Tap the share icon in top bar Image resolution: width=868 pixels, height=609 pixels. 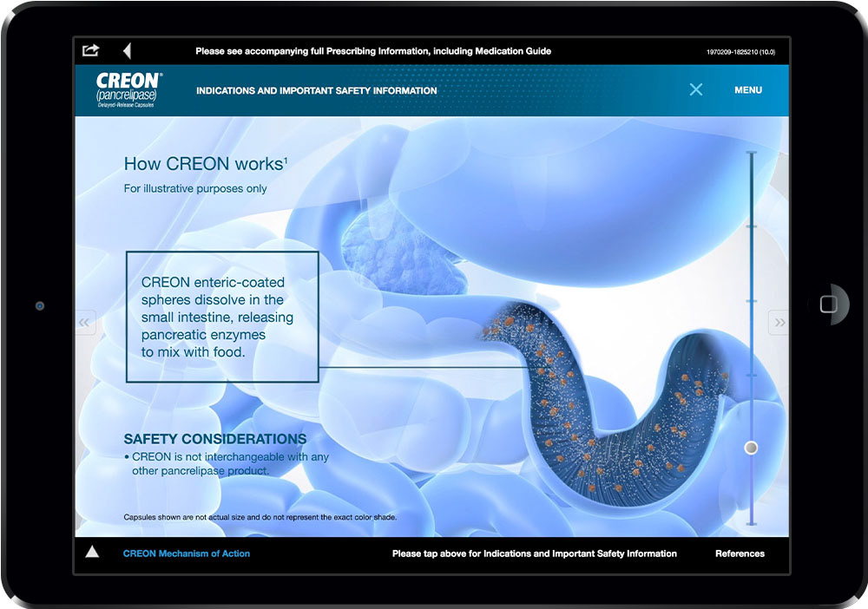click(91, 50)
